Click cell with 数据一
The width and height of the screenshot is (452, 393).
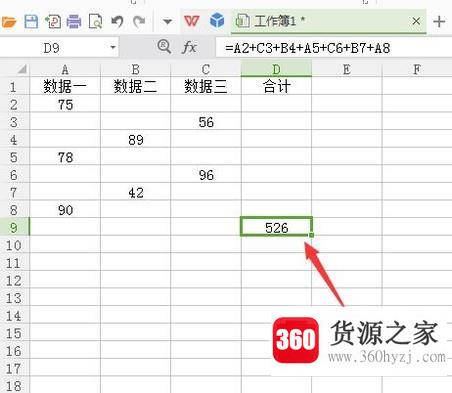point(65,87)
